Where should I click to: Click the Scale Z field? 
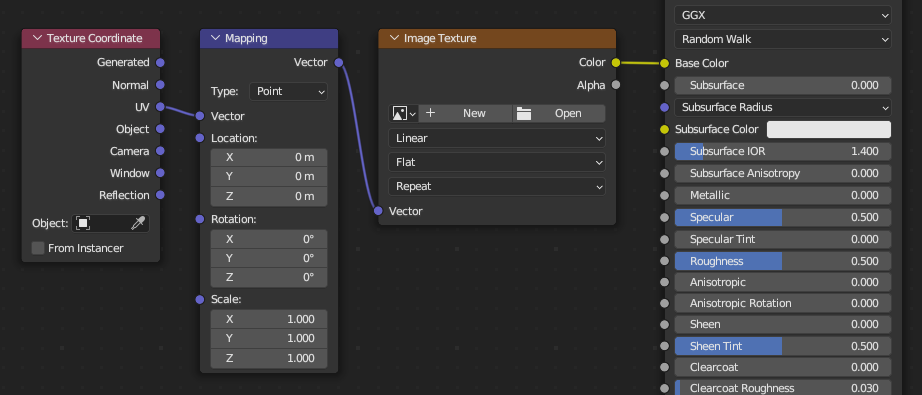click(269, 358)
